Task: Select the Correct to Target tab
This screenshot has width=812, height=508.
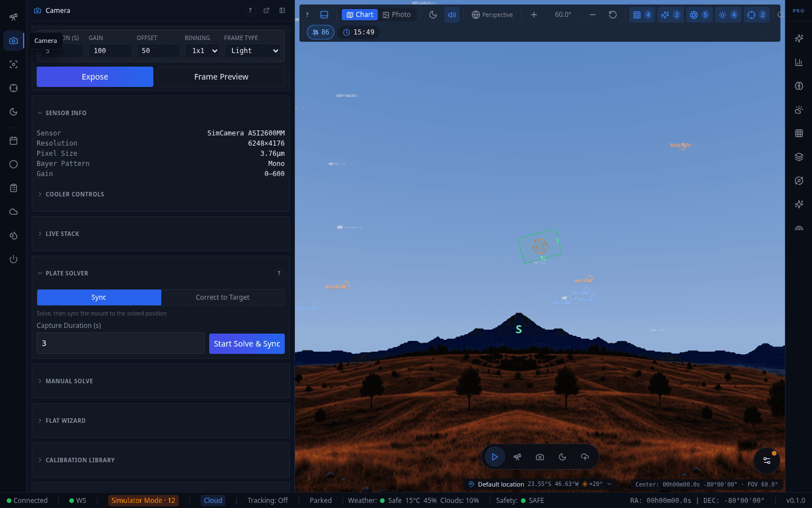Action: (x=223, y=297)
